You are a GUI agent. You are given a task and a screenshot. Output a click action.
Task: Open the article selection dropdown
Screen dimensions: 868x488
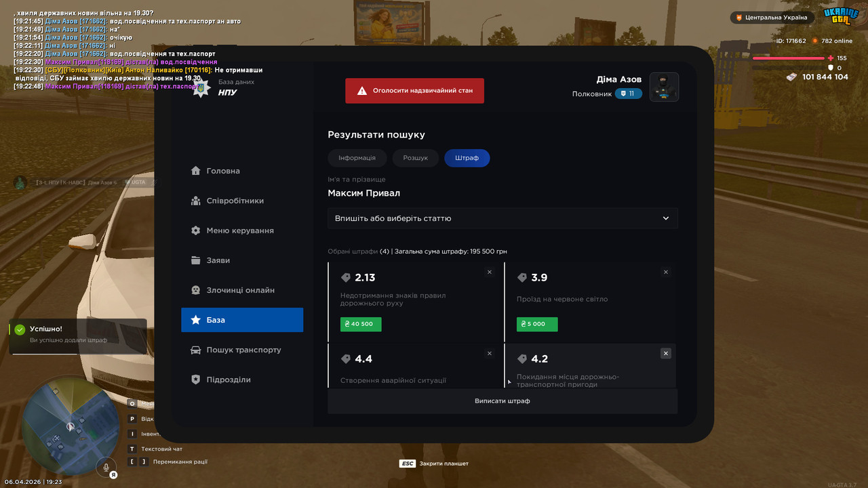click(502, 218)
